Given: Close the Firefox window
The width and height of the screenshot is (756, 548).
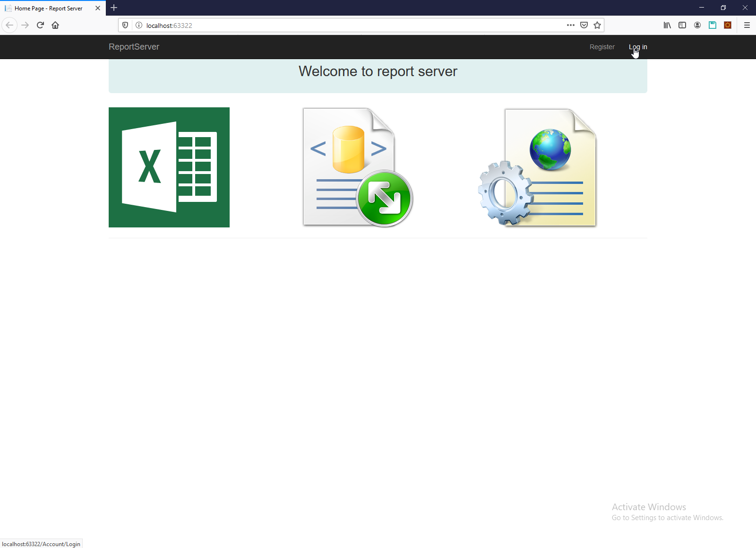Looking at the screenshot, I should [745, 8].
